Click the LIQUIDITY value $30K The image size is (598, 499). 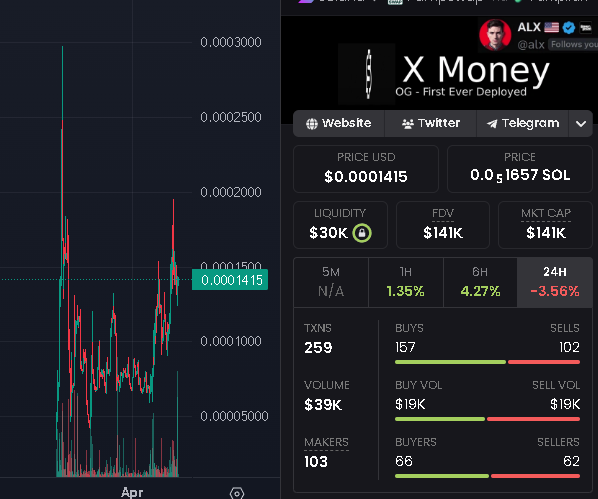click(328, 233)
